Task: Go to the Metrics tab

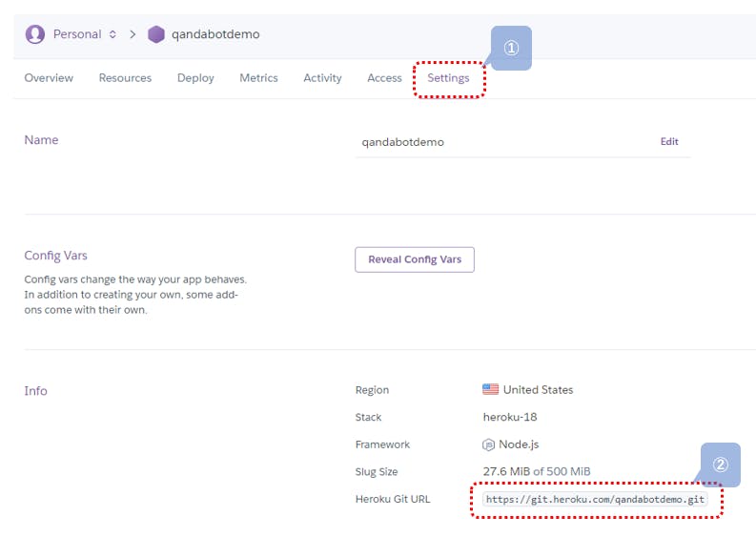Action: point(258,77)
